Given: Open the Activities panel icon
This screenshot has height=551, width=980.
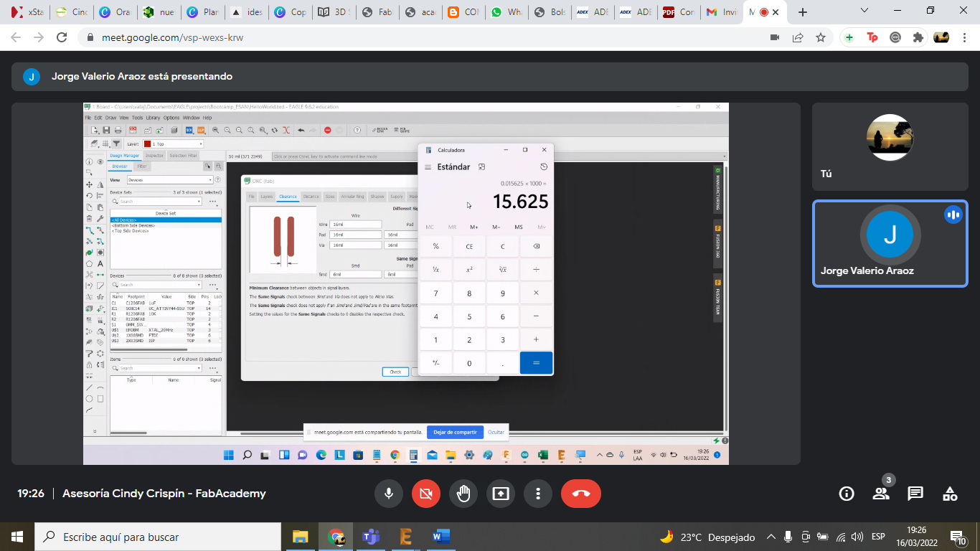Looking at the screenshot, I should pyautogui.click(x=950, y=494).
